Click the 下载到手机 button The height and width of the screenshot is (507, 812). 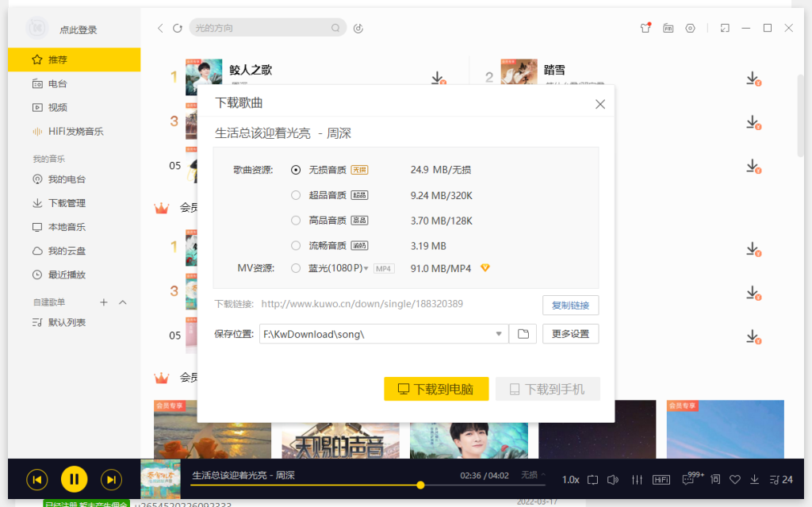[547, 389]
